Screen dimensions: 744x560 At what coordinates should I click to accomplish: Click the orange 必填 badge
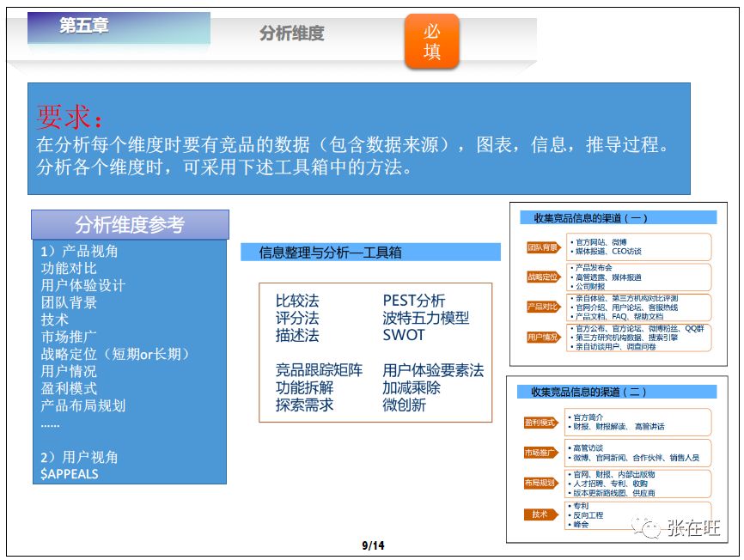coord(432,41)
